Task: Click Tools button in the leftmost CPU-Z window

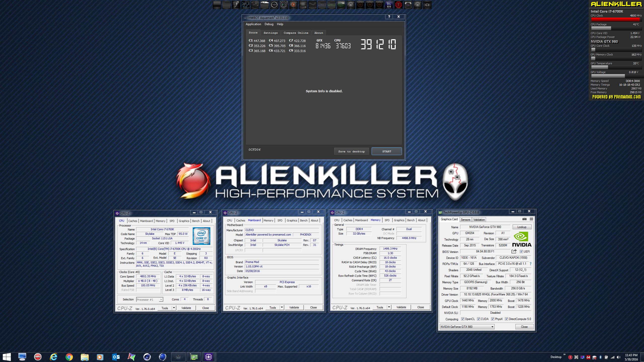Action: [165, 308]
